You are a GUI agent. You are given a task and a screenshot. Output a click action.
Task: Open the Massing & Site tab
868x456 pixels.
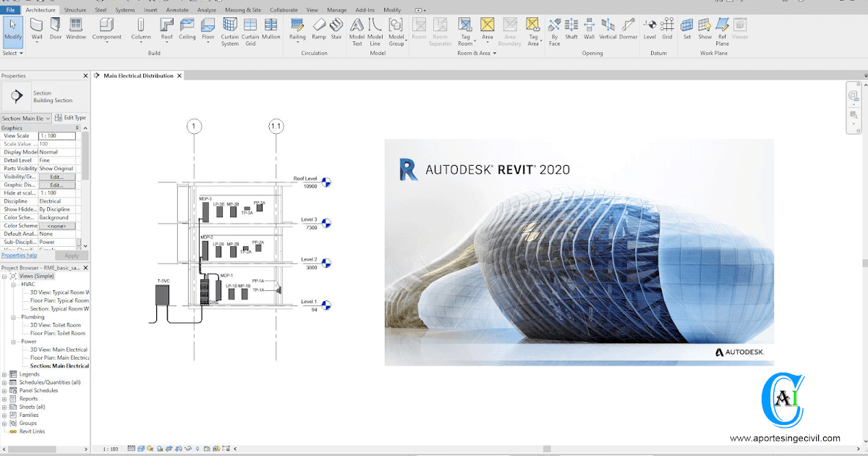tap(242, 10)
